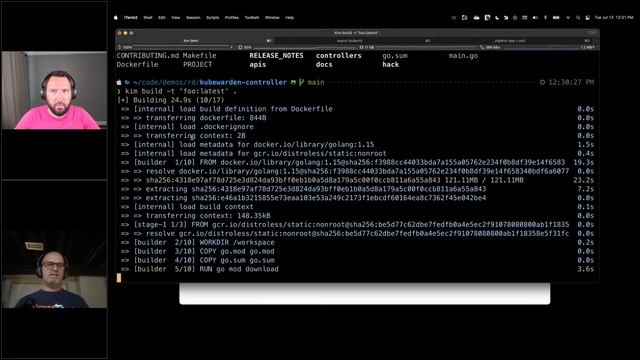Select the top participant video thumbnail
Image resolution: width=640 pixels, height=360 pixels.
tap(54, 90)
